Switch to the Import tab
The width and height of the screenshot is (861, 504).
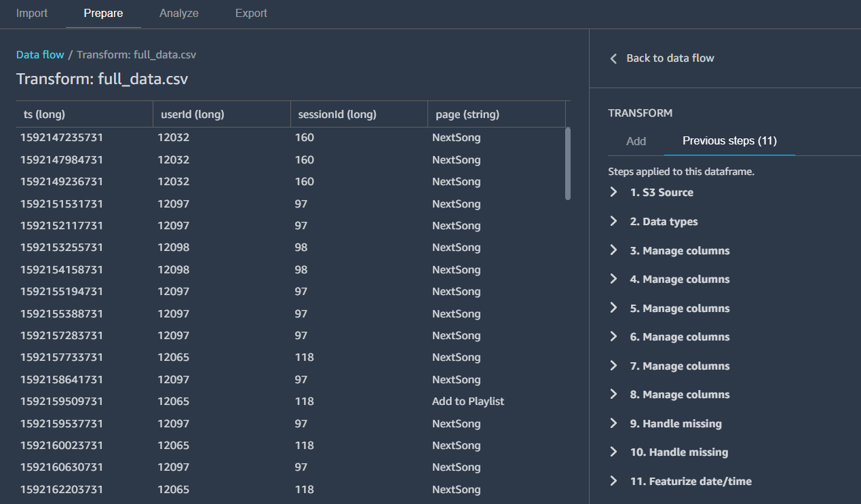[x=32, y=13]
